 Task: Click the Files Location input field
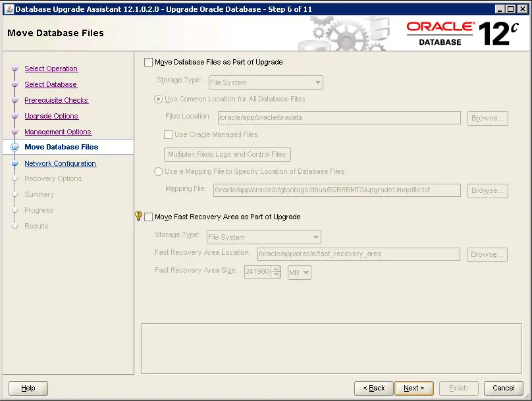tap(339, 118)
